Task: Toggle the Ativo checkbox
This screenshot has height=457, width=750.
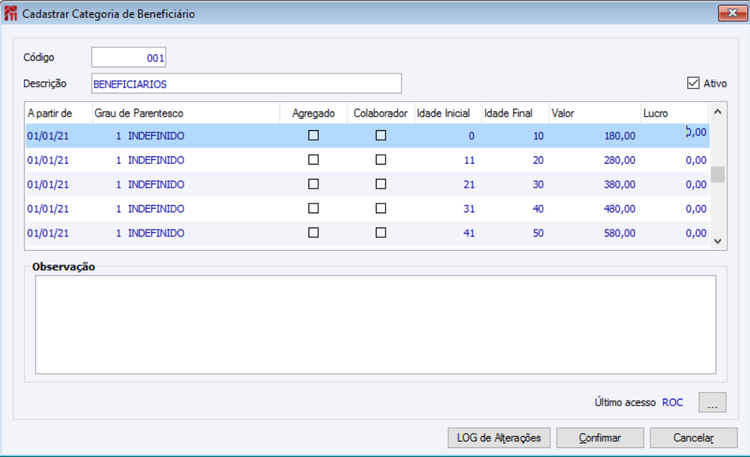Action: click(x=694, y=84)
